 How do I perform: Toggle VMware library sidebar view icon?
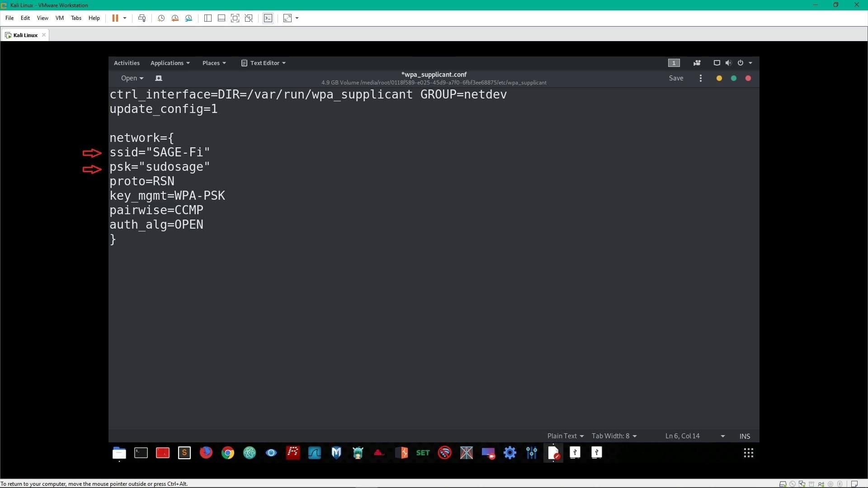coord(208,18)
